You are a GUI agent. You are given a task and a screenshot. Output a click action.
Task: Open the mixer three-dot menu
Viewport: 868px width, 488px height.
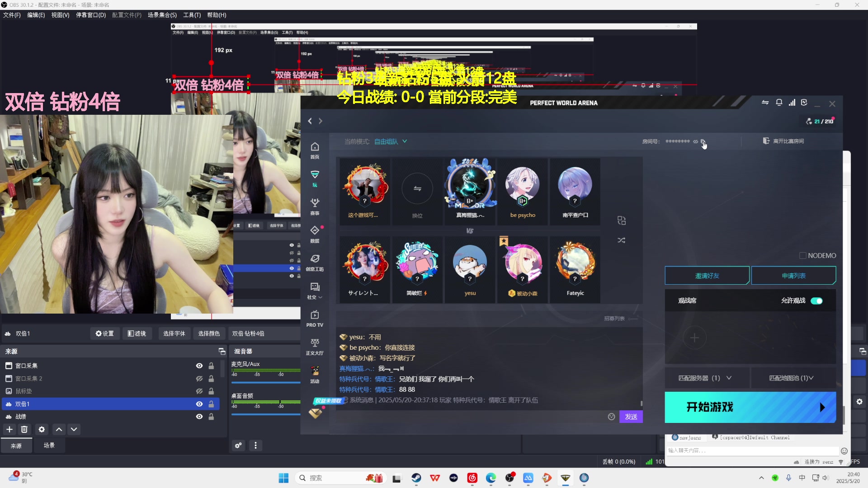point(255,446)
